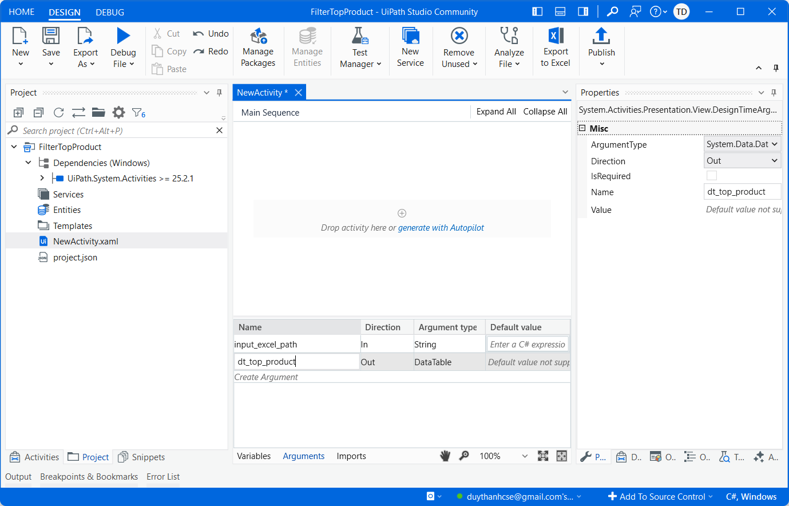Click the Name field in Properties
The width and height of the screenshot is (789, 506).
click(742, 192)
